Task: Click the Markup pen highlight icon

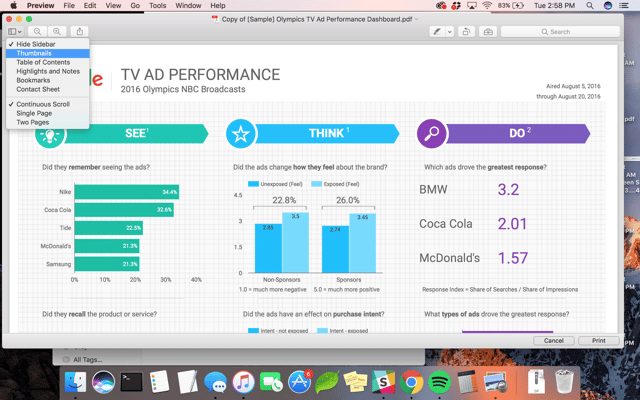Action: click(x=436, y=32)
